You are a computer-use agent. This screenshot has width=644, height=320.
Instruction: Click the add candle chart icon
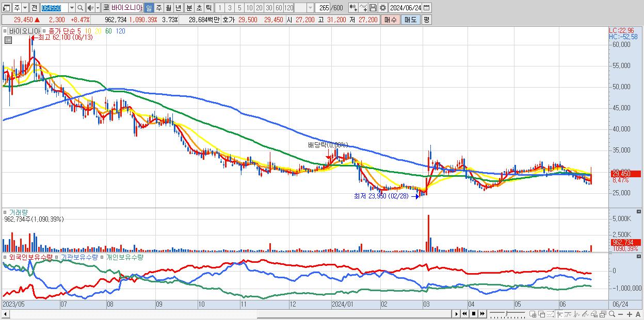click(x=353, y=8)
